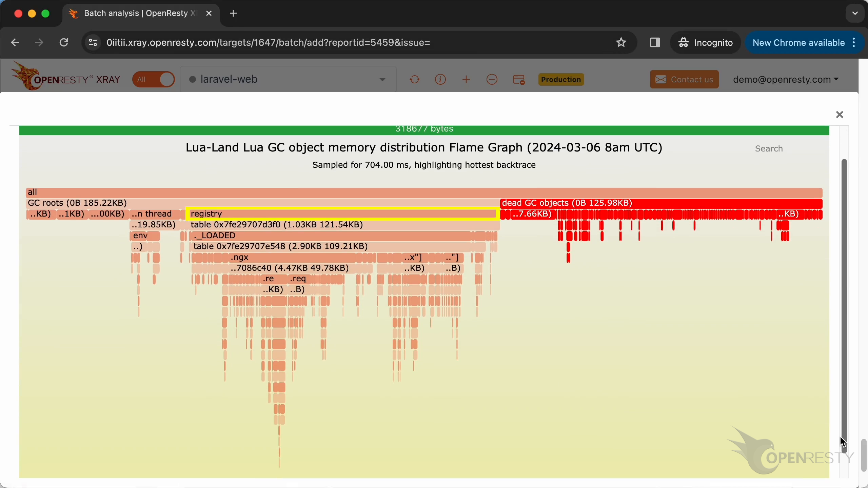The width and height of the screenshot is (868, 488).
Task: Click the info circle icon
Action: coord(440,79)
